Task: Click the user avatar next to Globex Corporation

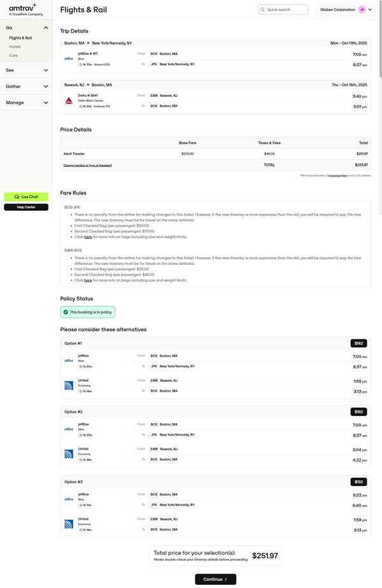Action: tap(362, 10)
